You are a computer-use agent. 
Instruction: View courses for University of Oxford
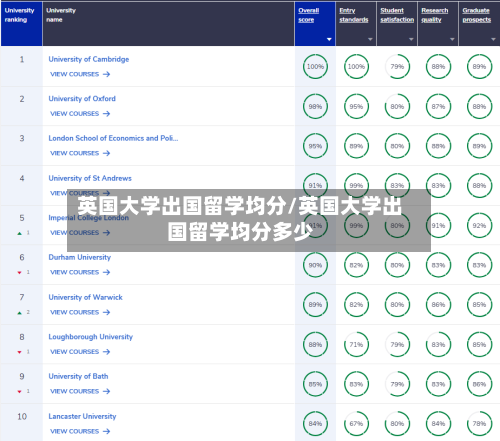click(x=80, y=114)
